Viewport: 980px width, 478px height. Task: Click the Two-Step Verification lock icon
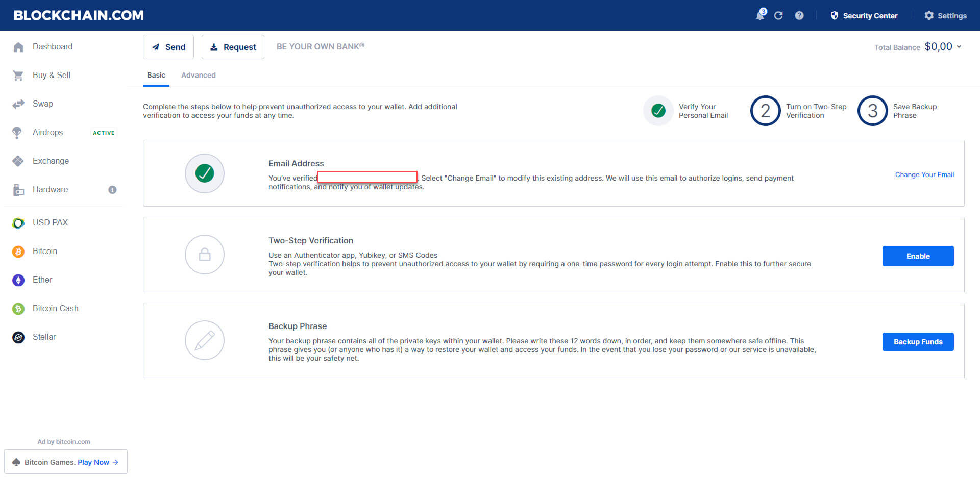tap(205, 255)
